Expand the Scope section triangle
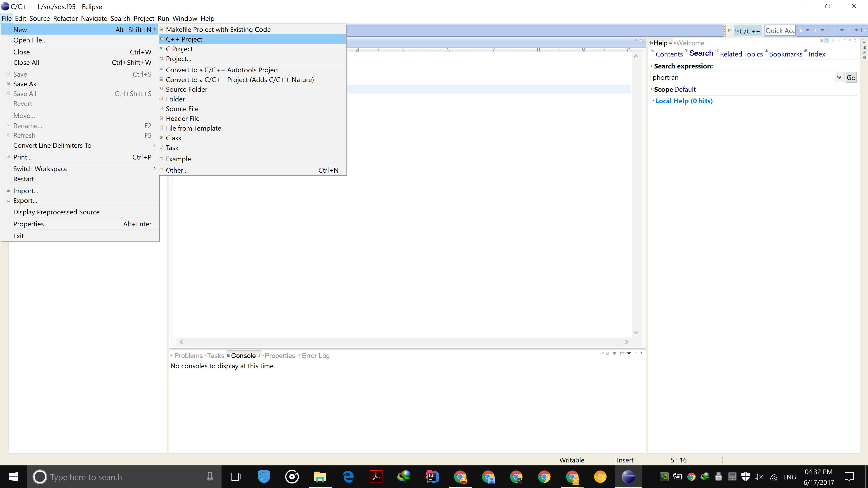Viewport: 868px width, 488px height. (652, 89)
